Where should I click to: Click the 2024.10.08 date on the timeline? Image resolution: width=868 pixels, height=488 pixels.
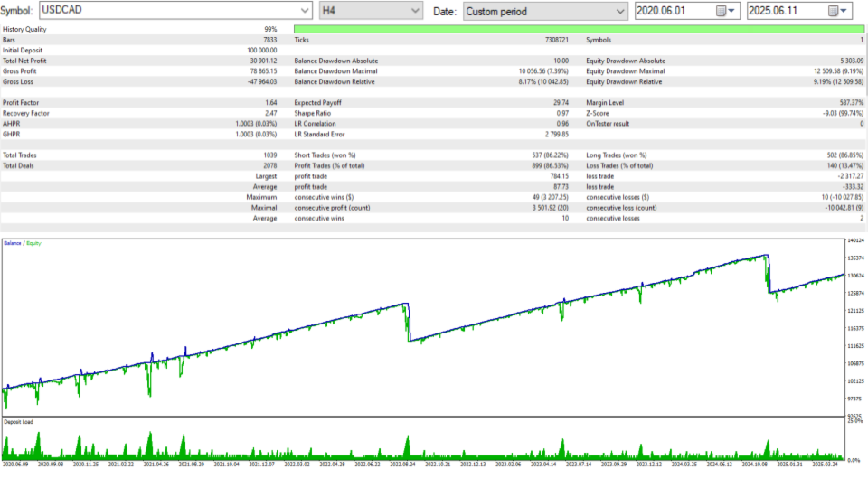(754, 465)
